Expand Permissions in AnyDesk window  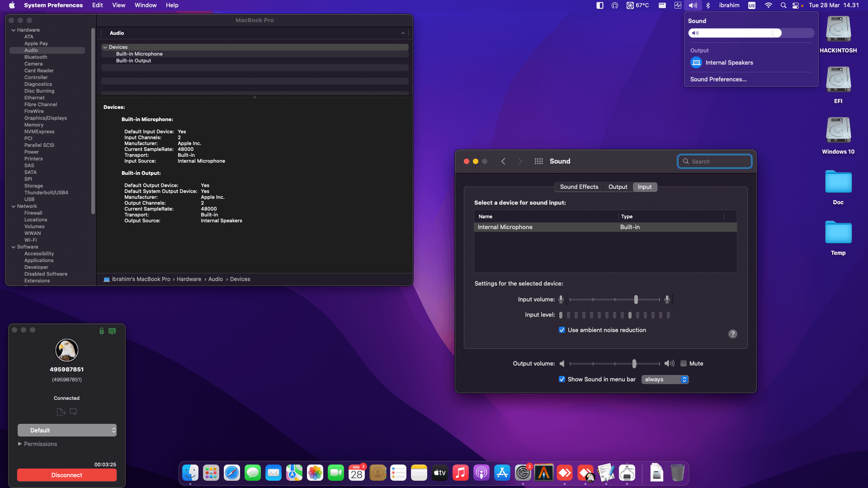pyautogui.click(x=20, y=444)
